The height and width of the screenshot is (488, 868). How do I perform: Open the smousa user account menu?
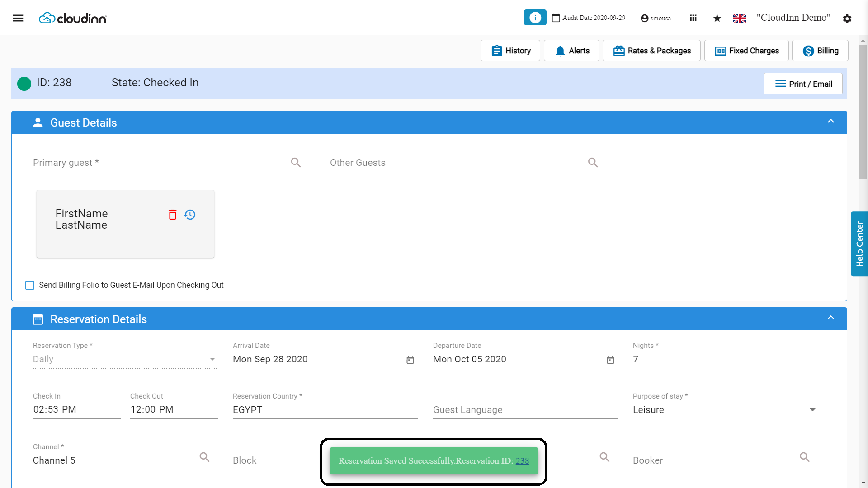(656, 18)
